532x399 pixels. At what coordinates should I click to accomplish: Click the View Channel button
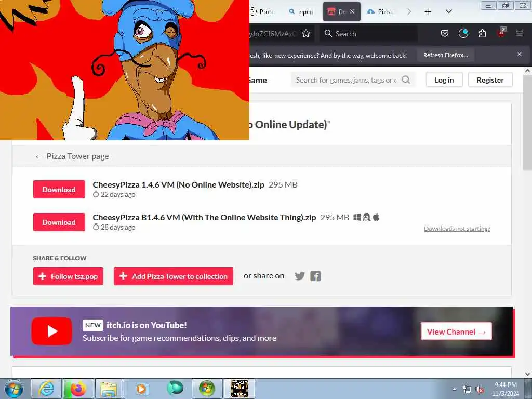click(x=456, y=331)
